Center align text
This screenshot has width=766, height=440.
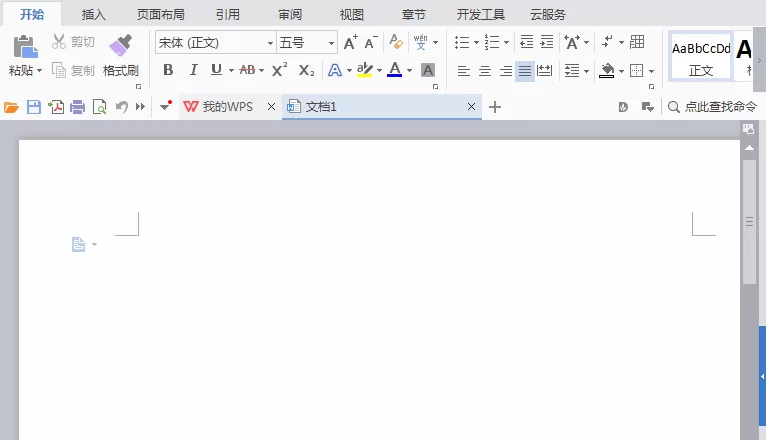coord(485,71)
